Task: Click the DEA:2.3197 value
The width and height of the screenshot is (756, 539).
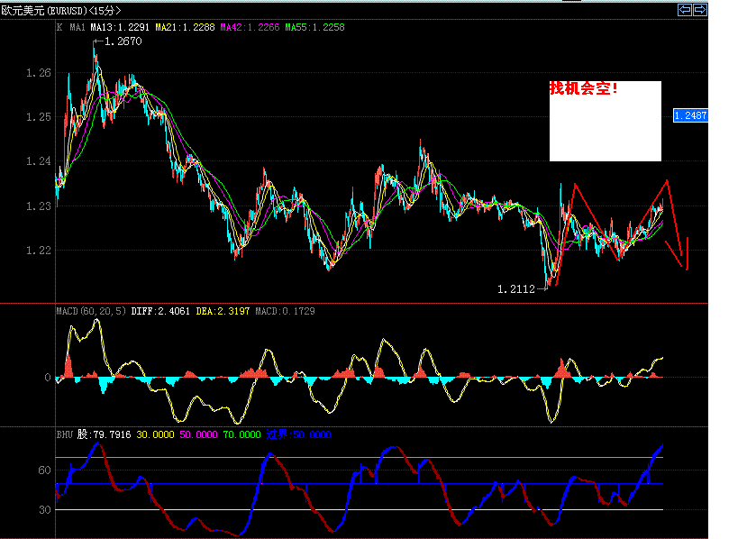Action: (x=223, y=312)
